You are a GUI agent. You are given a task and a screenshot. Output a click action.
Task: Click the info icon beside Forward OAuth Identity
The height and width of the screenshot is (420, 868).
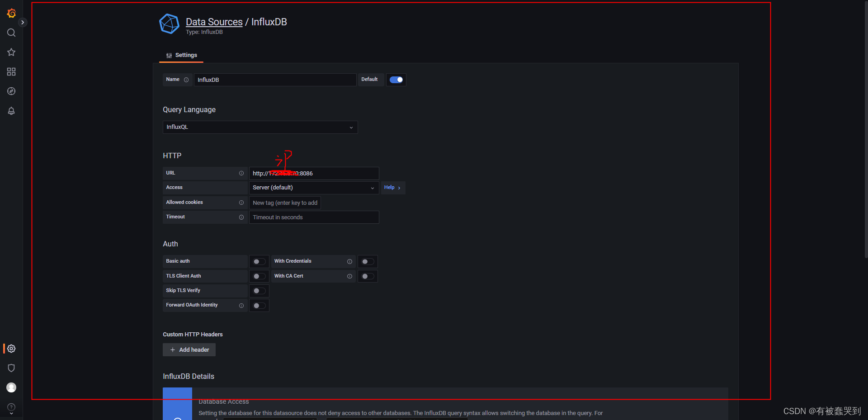coord(241,306)
